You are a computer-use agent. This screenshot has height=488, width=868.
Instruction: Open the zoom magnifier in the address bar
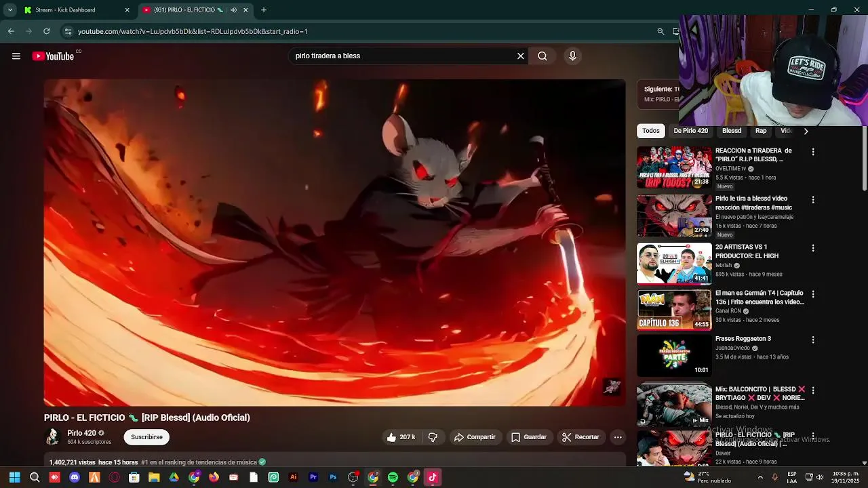(x=660, y=31)
